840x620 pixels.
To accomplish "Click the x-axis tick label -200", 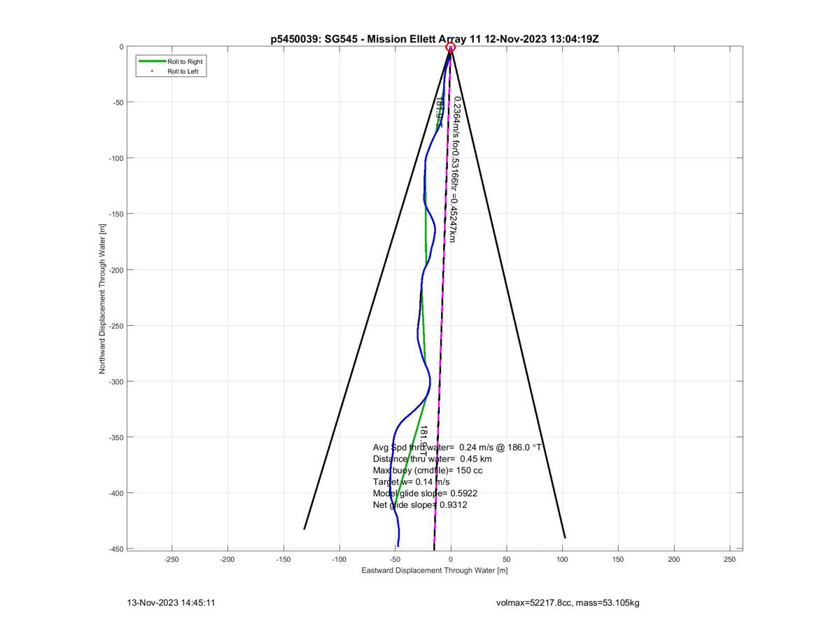I will tap(227, 560).
